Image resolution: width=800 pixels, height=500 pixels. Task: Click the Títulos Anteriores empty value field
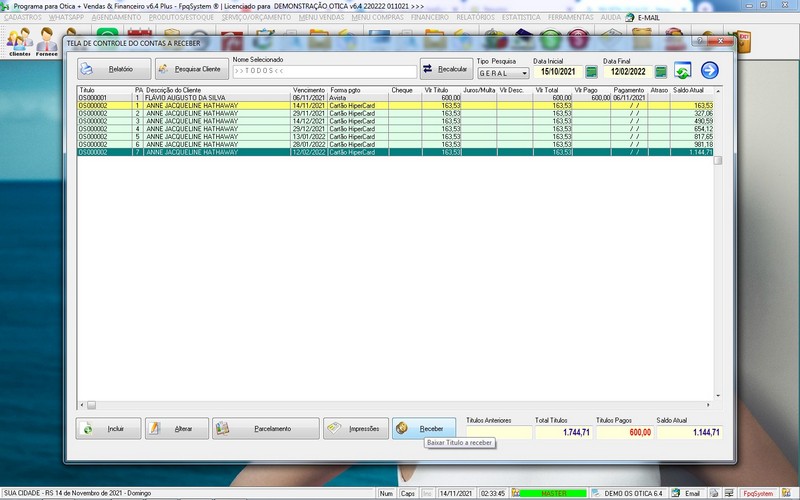point(498,433)
